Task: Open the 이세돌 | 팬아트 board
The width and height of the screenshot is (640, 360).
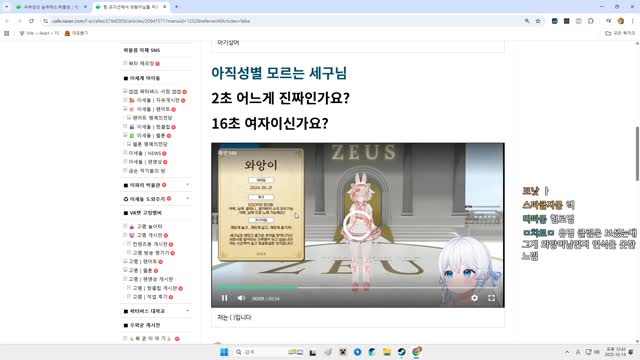Action: pos(153,109)
